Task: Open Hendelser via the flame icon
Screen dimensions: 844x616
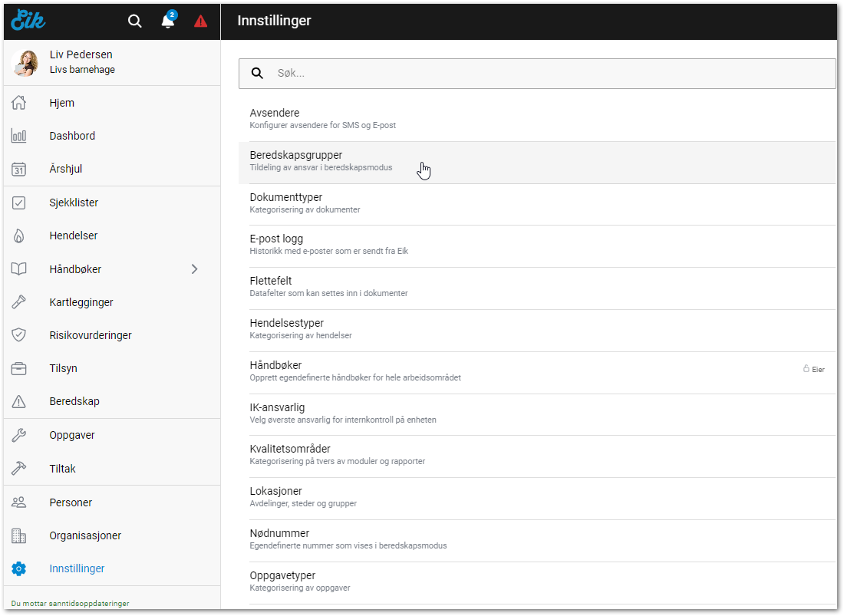Action: [19, 236]
